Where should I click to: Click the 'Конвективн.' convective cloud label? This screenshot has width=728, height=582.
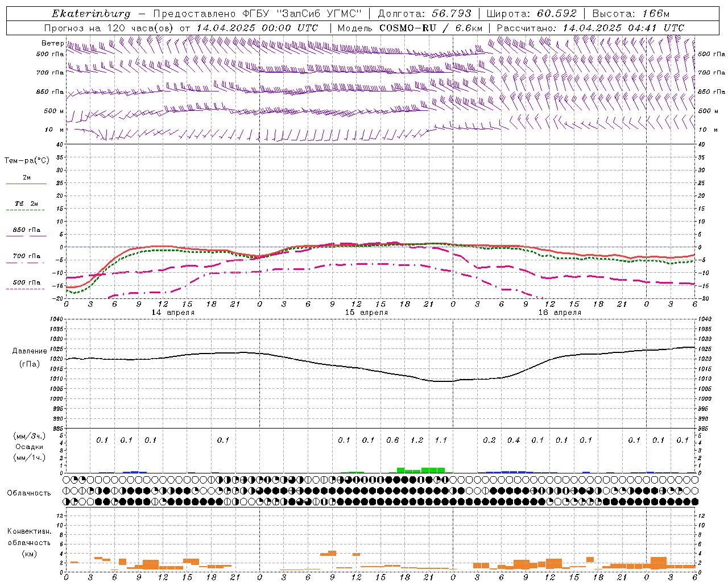29,531
